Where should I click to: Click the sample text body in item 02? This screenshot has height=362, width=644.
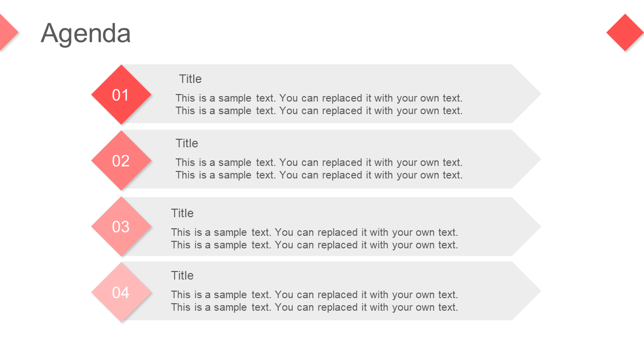point(319,168)
